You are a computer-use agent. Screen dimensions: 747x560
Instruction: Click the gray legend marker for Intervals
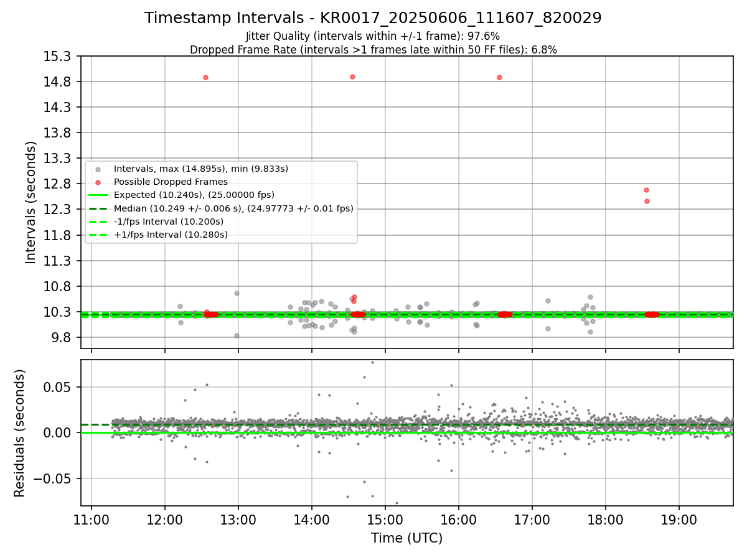[x=98, y=169]
